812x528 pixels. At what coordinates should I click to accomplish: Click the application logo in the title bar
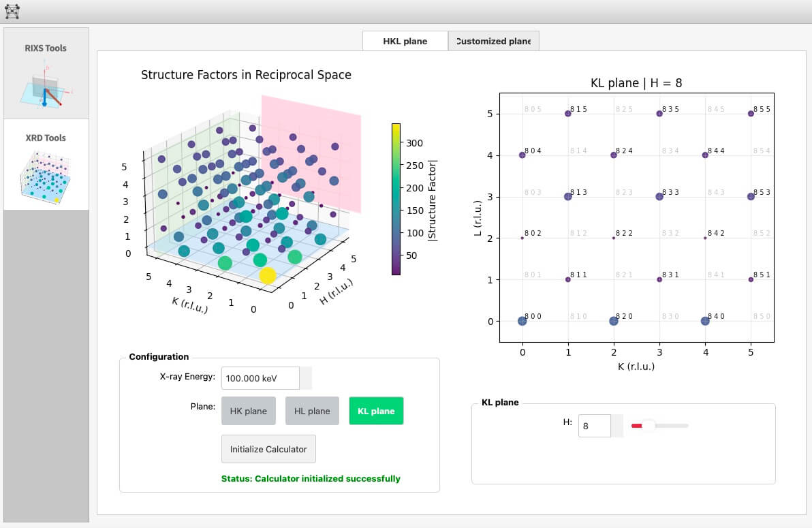click(x=12, y=11)
